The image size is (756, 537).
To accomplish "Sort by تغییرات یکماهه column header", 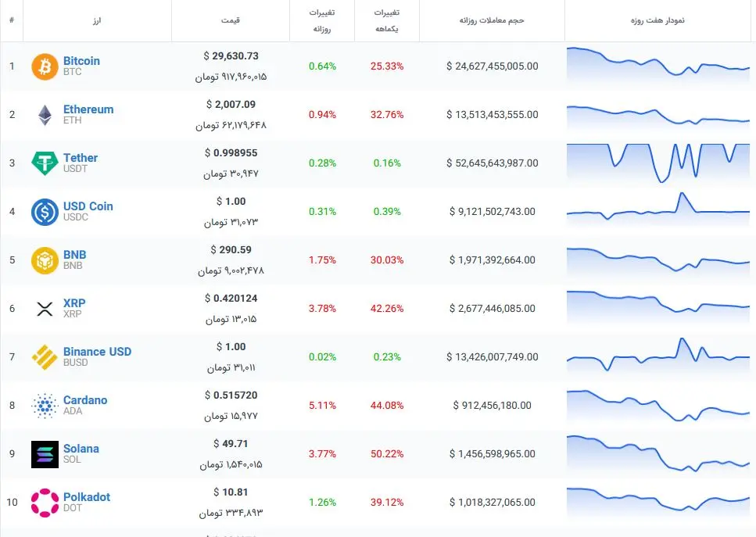I will (387, 20).
